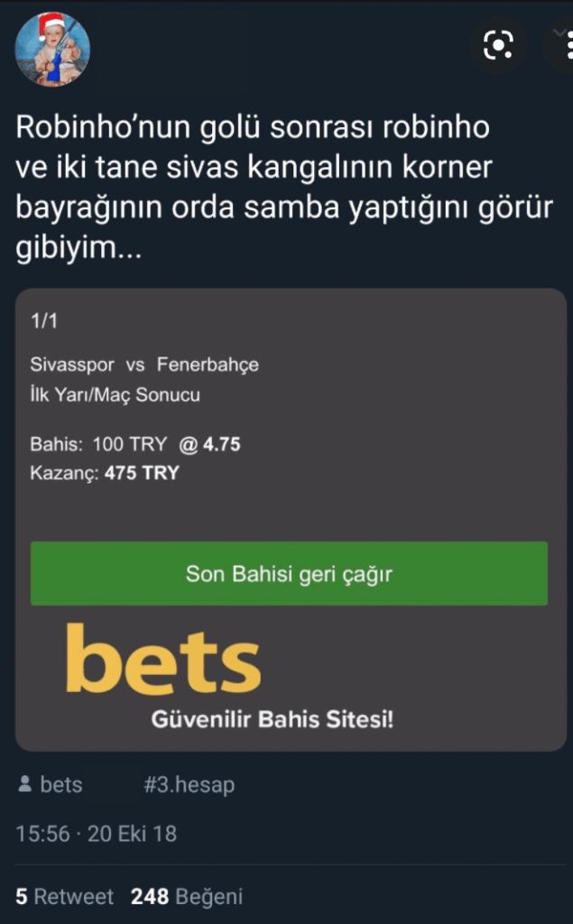Open the bets account name link
This screenshot has height=924, width=573.
point(61,784)
